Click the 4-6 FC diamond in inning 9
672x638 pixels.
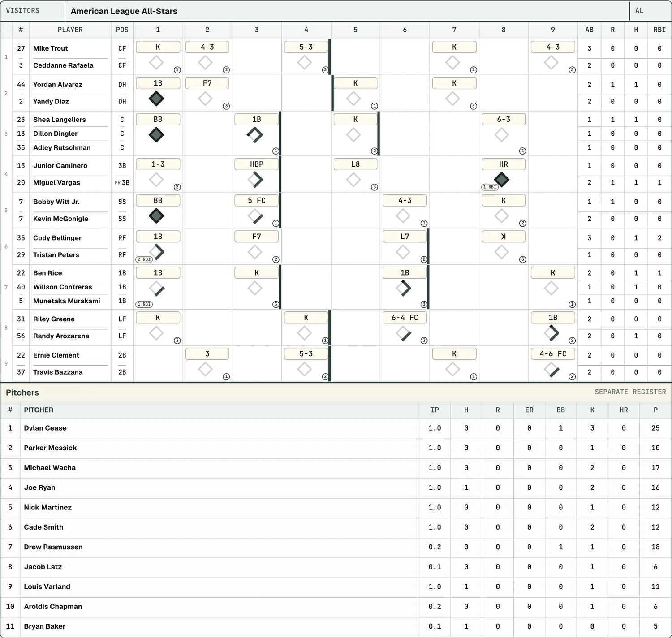tap(551, 369)
